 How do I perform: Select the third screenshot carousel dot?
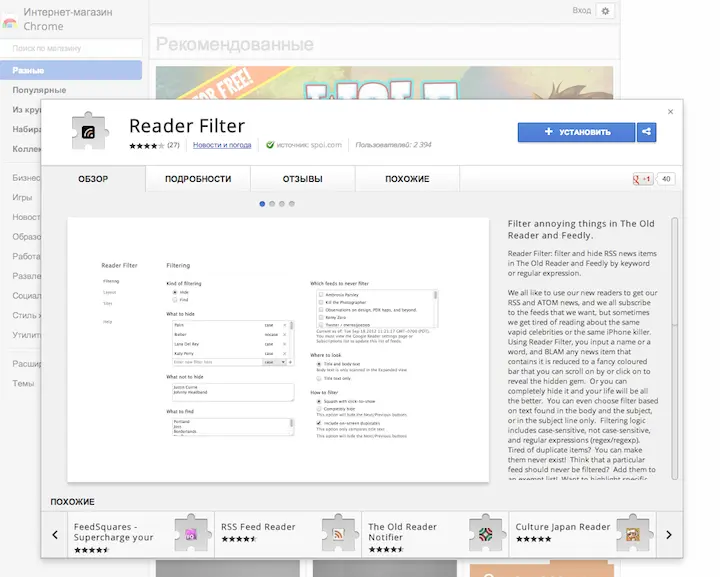coord(282,204)
